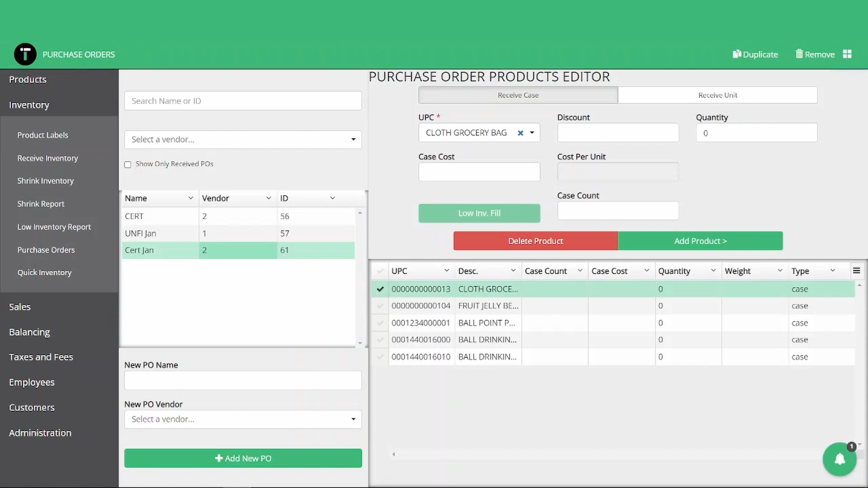This screenshot has width=868, height=488.
Task: Clear the CLOTH GROCERY BAG UPC selection
Action: pos(520,133)
